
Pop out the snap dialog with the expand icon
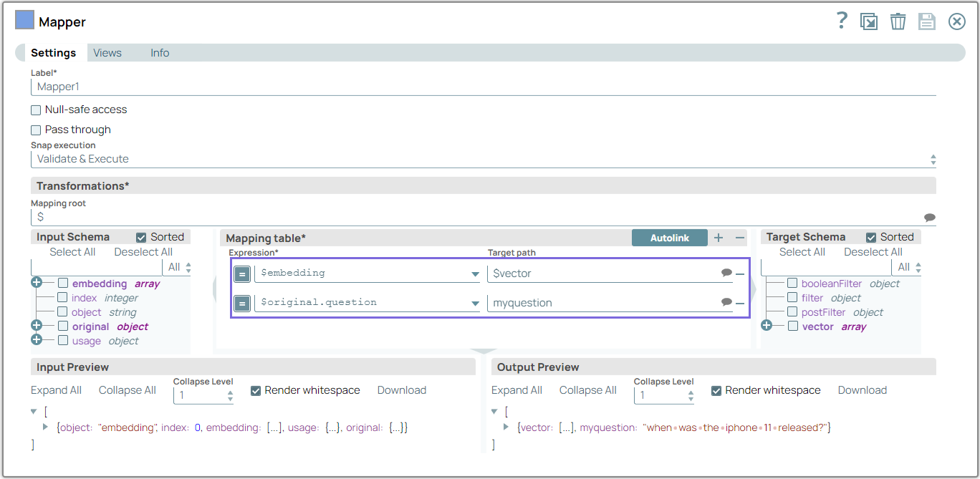tap(869, 21)
